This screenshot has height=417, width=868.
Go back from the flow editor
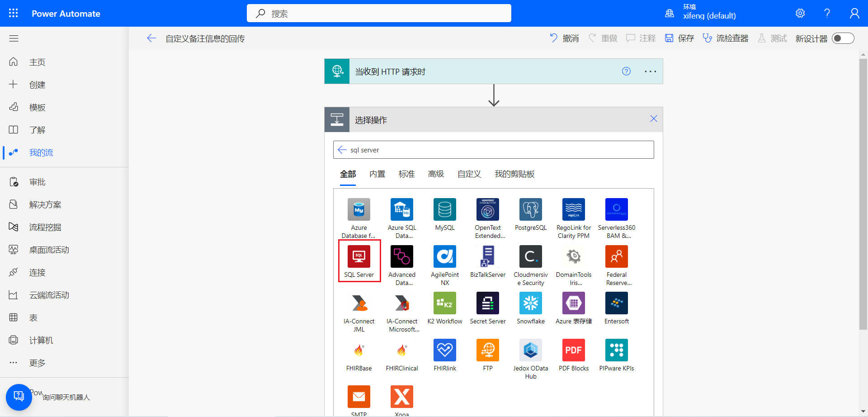pos(151,38)
